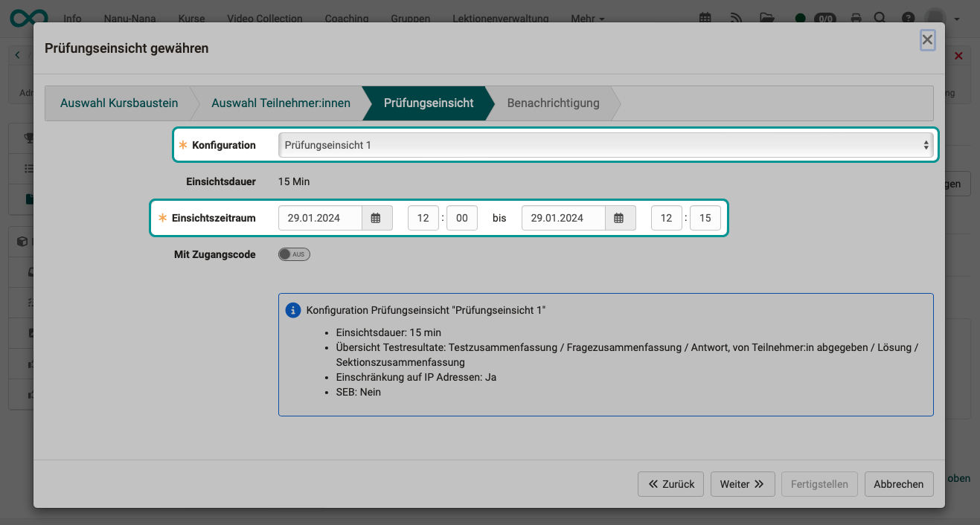Screen dimensions: 980x525
Task: Click the OpenOlat infinity logo
Action: click(27, 18)
